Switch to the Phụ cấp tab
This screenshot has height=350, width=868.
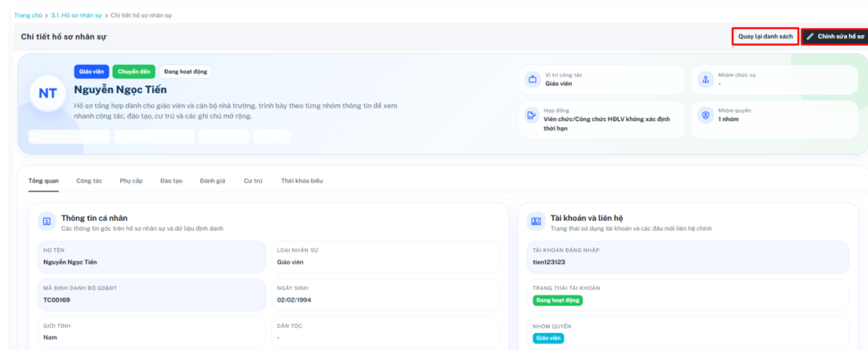[131, 181]
